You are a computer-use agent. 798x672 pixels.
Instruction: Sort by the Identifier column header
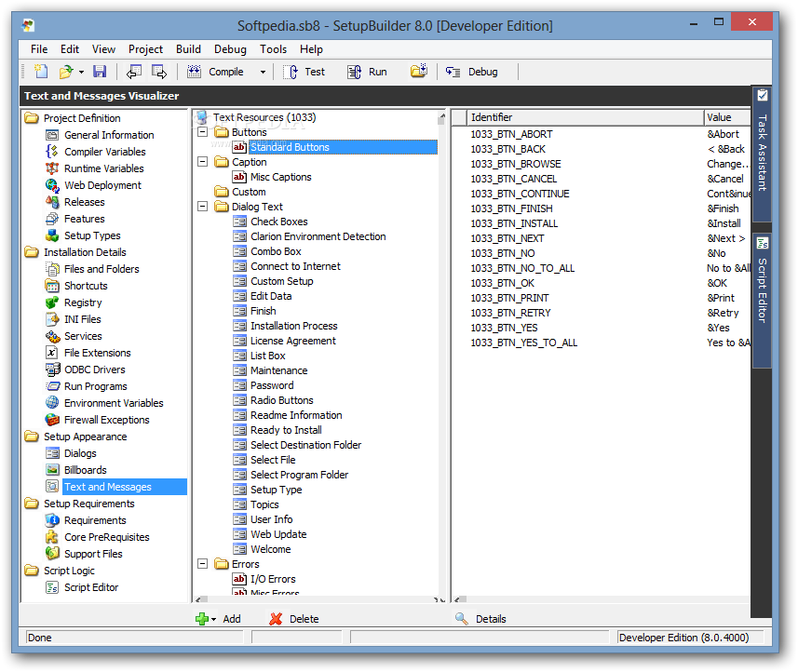click(x=586, y=117)
